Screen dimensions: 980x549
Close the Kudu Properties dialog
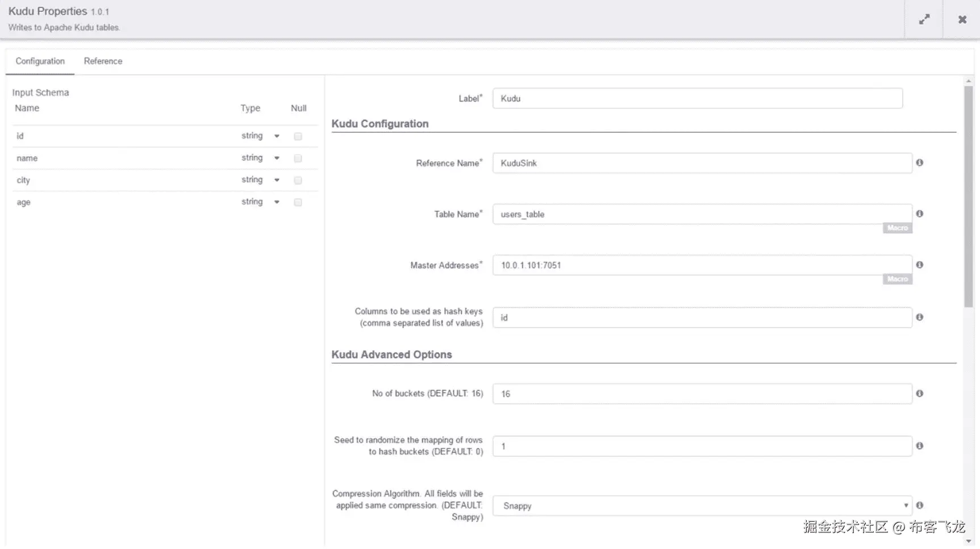tap(962, 19)
